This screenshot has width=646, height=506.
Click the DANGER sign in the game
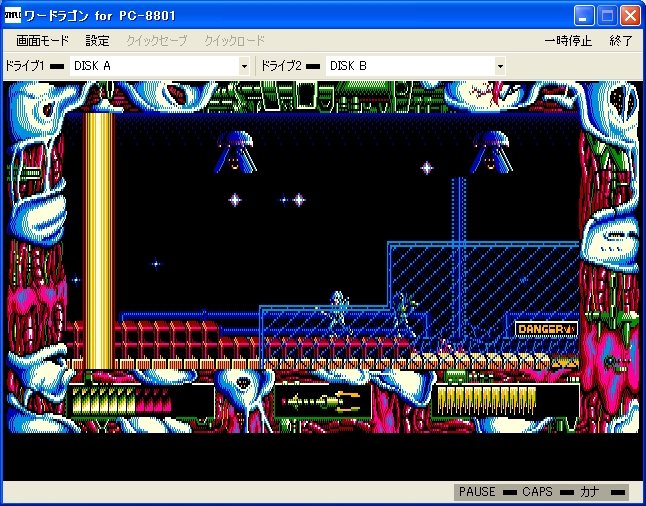point(546,329)
